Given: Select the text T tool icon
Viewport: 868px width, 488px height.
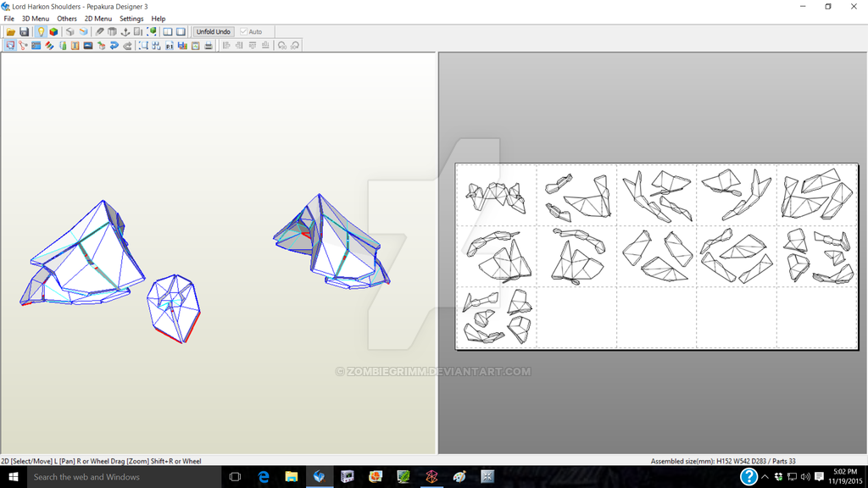Looking at the screenshot, I should (x=75, y=46).
